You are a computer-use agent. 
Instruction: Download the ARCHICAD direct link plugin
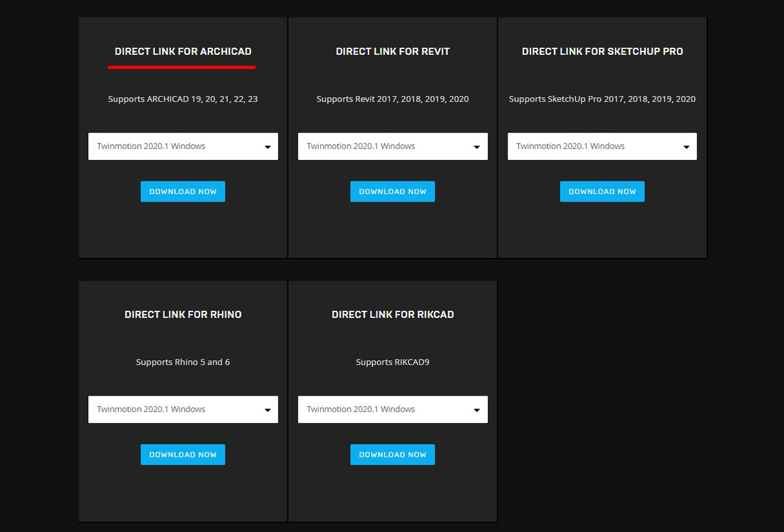coord(183,191)
